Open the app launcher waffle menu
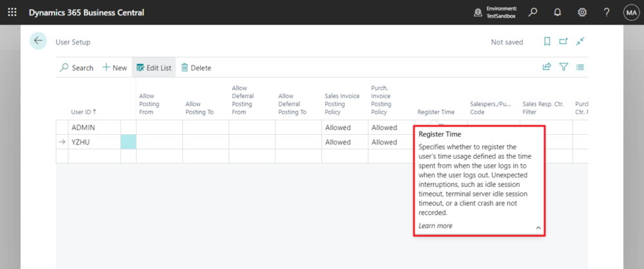This screenshot has height=269, width=644. (12, 12)
